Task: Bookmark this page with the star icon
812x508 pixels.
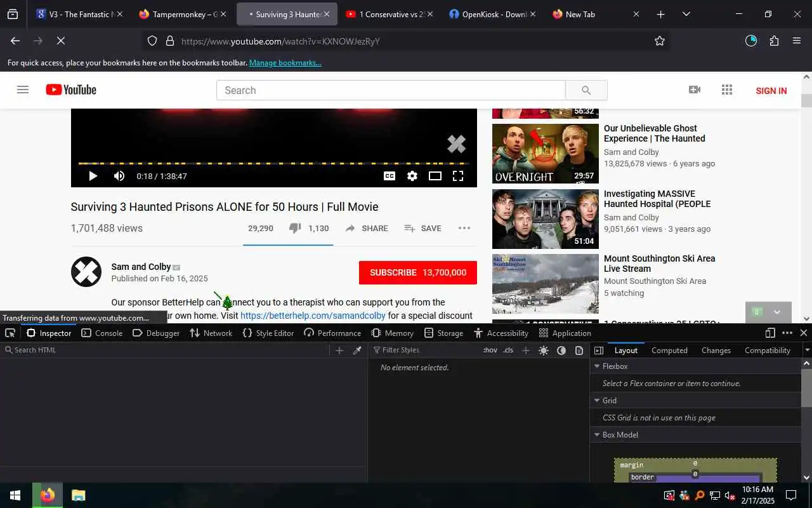Action: 660,41
